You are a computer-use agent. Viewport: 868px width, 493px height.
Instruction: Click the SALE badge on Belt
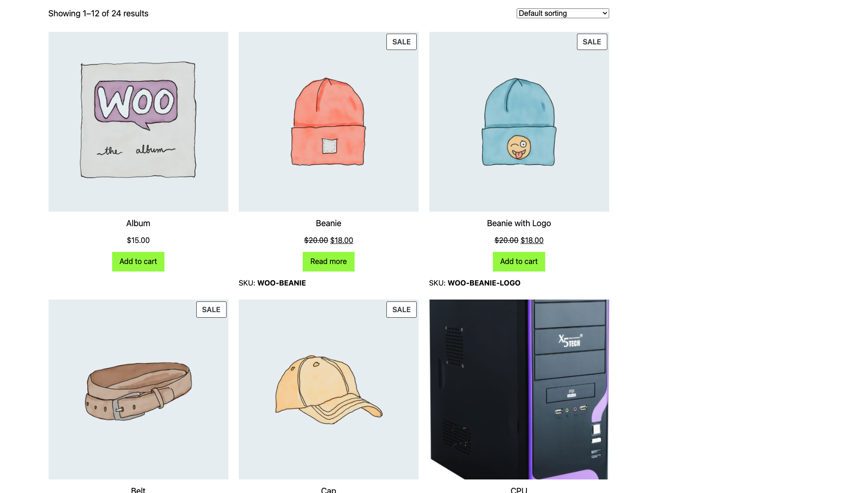(x=211, y=309)
